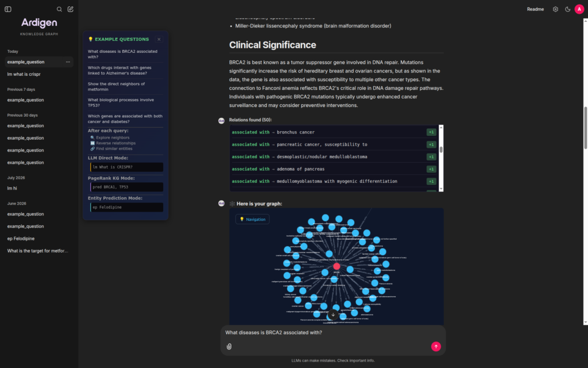Open today's example_question chat

click(39, 62)
